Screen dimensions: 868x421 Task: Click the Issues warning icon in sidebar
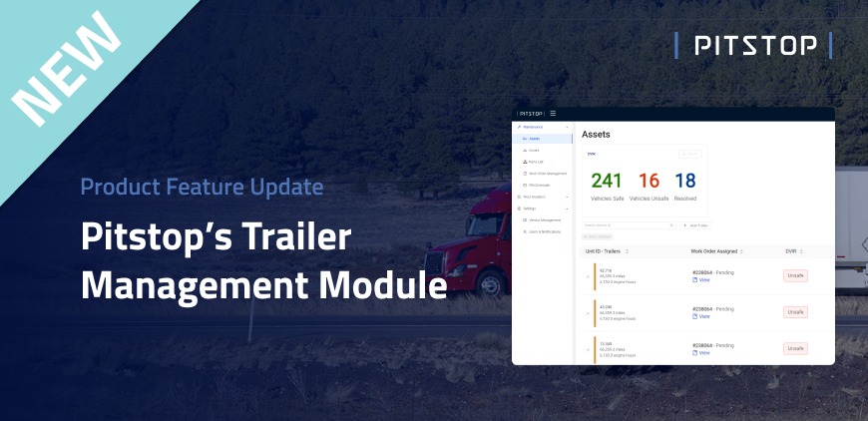tap(525, 151)
